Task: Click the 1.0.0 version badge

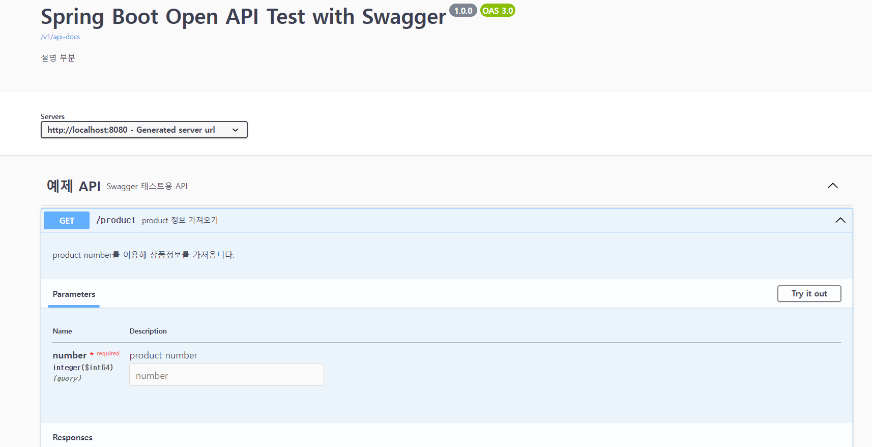Action: click(463, 11)
